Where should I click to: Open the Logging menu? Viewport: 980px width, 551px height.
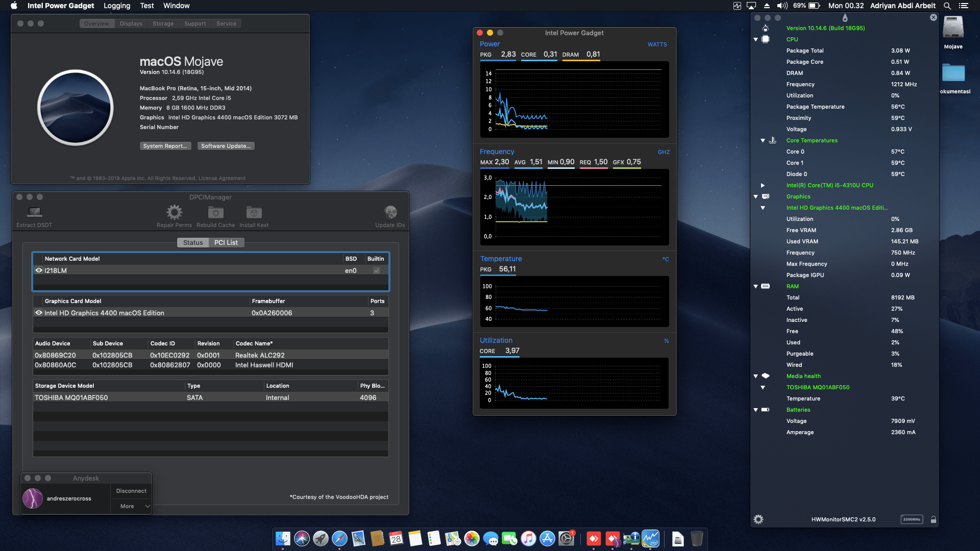[x=117, y=6]
